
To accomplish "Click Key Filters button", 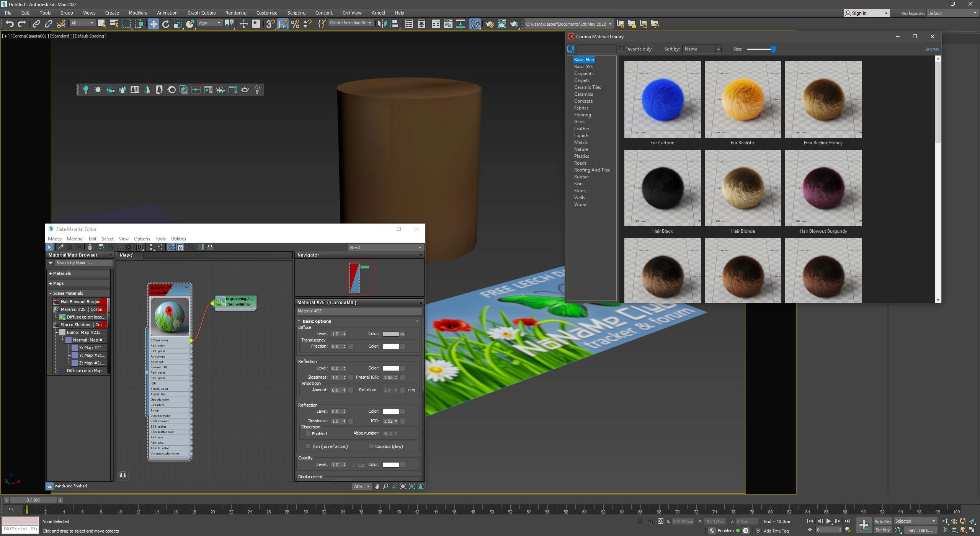I will (x=920, y=530).
